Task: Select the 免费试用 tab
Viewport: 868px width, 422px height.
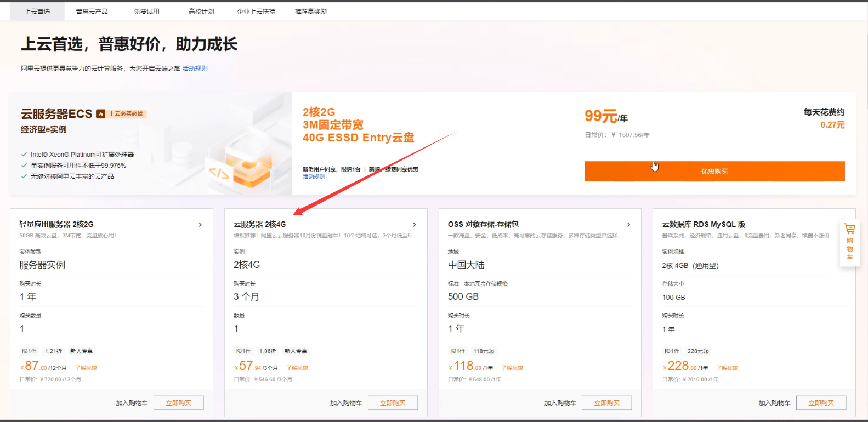Action: (146, 12)
